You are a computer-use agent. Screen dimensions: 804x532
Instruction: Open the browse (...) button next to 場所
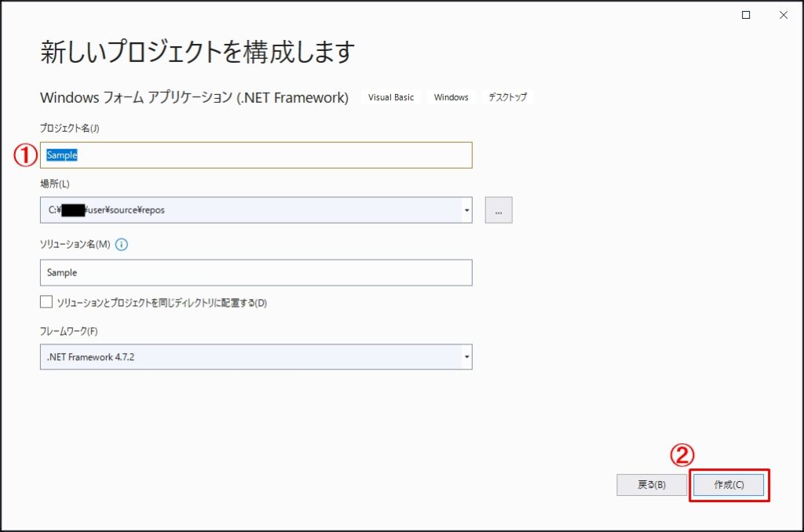click(499, 210)
